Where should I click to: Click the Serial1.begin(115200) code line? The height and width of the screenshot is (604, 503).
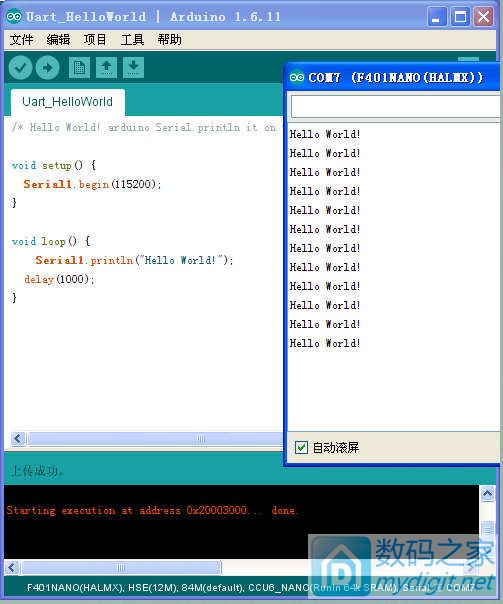pyautogui.click(x=92, y=184)
